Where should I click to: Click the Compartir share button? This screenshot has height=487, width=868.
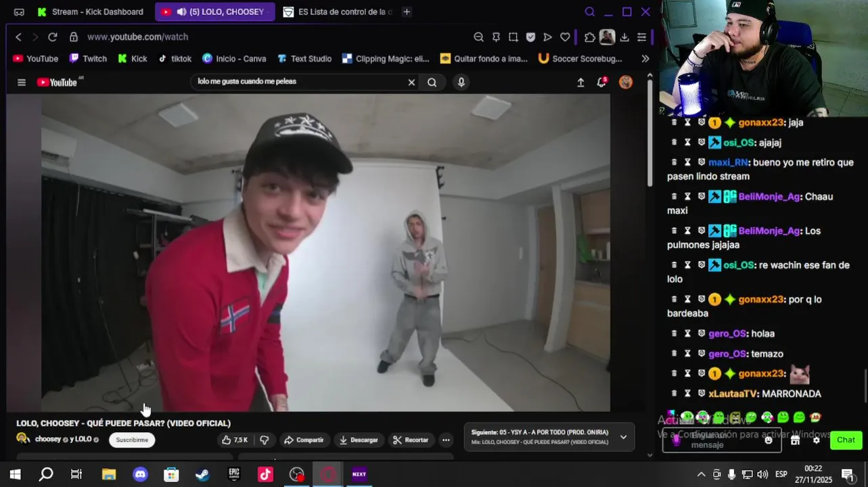point(304,440)
